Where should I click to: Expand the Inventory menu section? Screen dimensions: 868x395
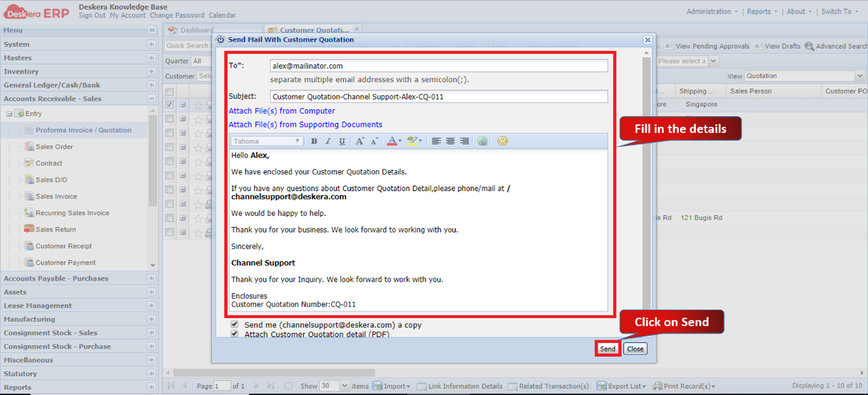pyautogui.click(x=151, y=71)
